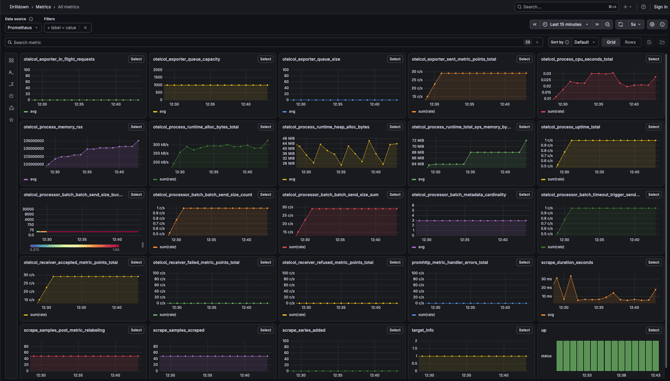Switch layout to Rows view
The height and width of the screenshot is (381, 670).
[x=630, y=42]
